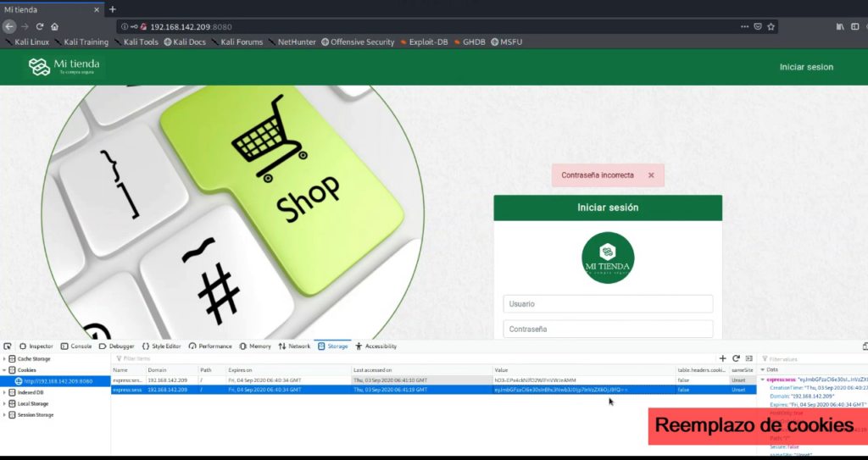Expand the Indexed DB tree node
Image resolution: width=868 pixels, height=460 pixels.
pyautogui.click(x=4, y=392)
